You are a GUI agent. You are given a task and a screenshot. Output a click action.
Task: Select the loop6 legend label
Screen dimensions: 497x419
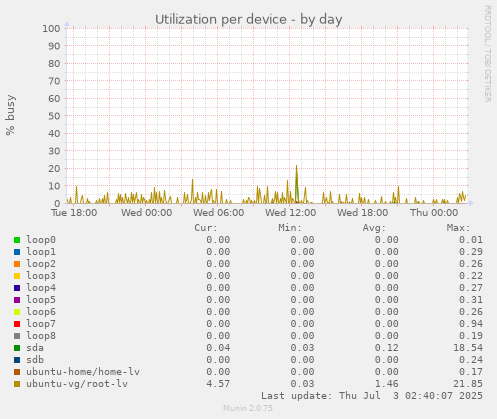tap(41, 312)
